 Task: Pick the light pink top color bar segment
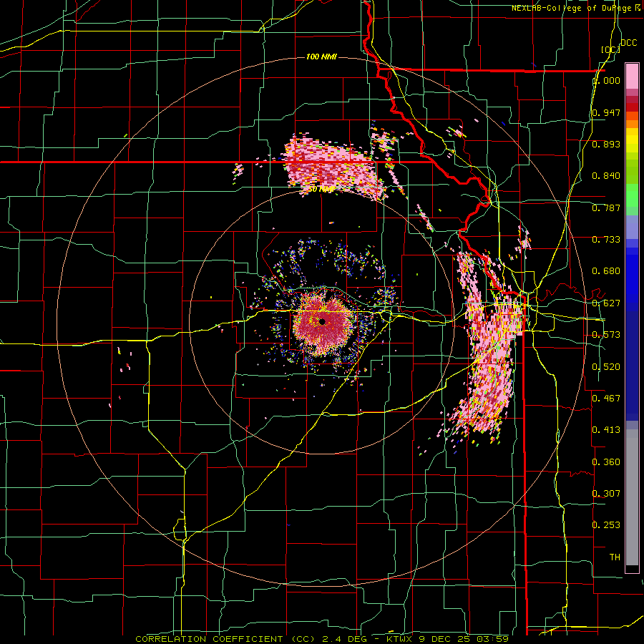[x=632, y=76]
